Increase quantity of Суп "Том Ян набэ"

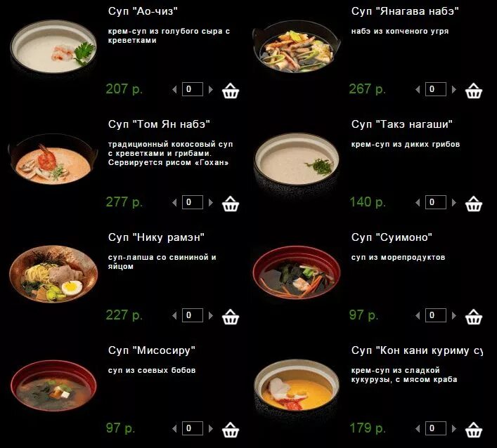tap(211, 203)
